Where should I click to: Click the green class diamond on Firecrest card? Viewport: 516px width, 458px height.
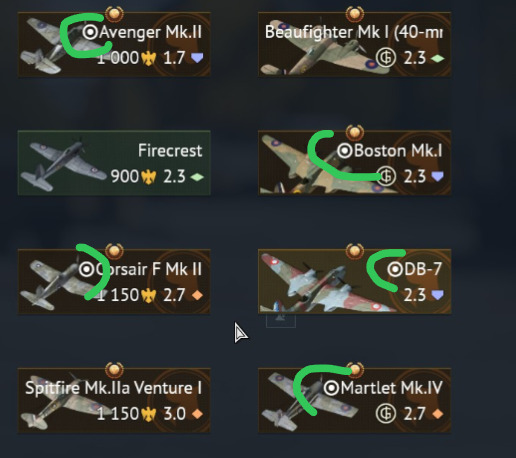[x=197, y=177]
